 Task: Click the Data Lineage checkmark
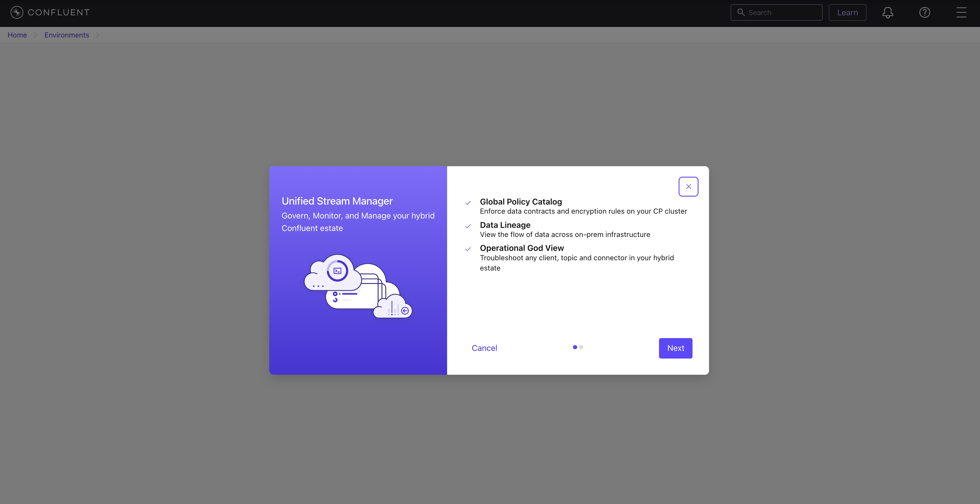pos(468,226)
